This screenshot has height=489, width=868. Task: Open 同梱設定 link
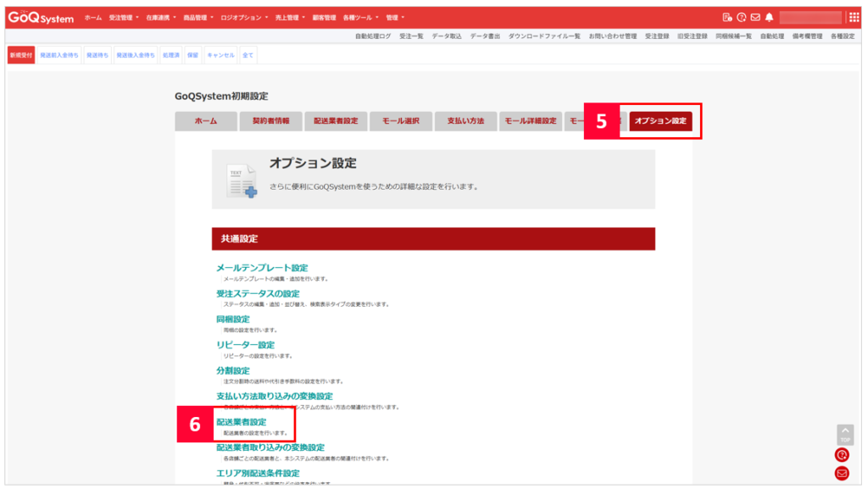233,320
